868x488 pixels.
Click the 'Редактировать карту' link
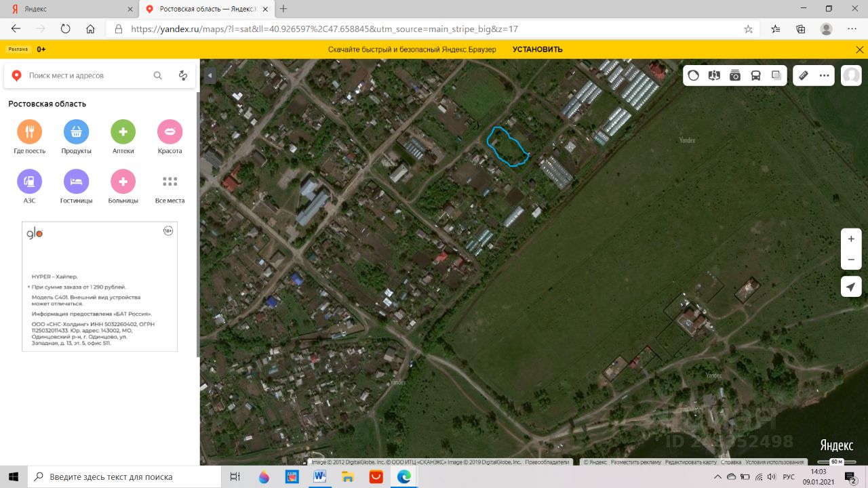690,462
